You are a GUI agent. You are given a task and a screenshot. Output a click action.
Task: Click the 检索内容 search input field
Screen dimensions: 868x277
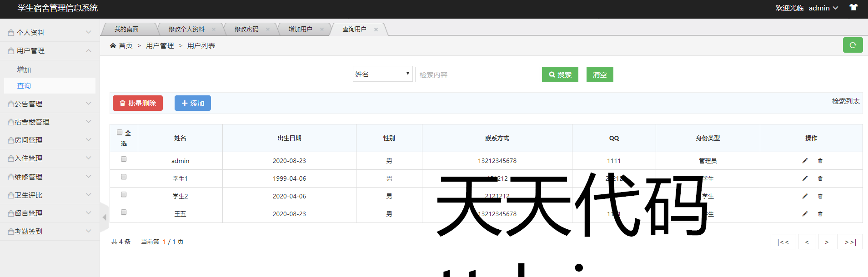477,74
